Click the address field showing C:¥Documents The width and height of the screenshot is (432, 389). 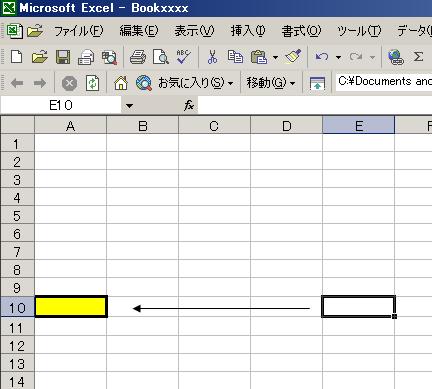(x=384, y=82)
